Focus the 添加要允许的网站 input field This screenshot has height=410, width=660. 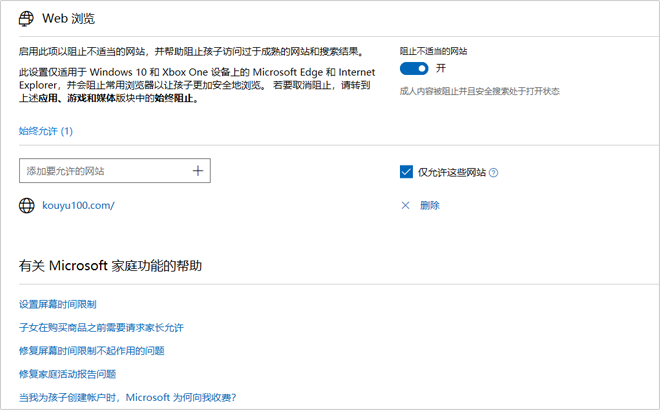[115, 170]
